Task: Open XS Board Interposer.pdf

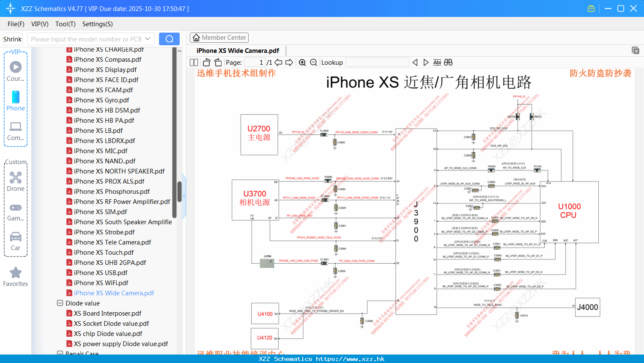Action: [107, 313]
